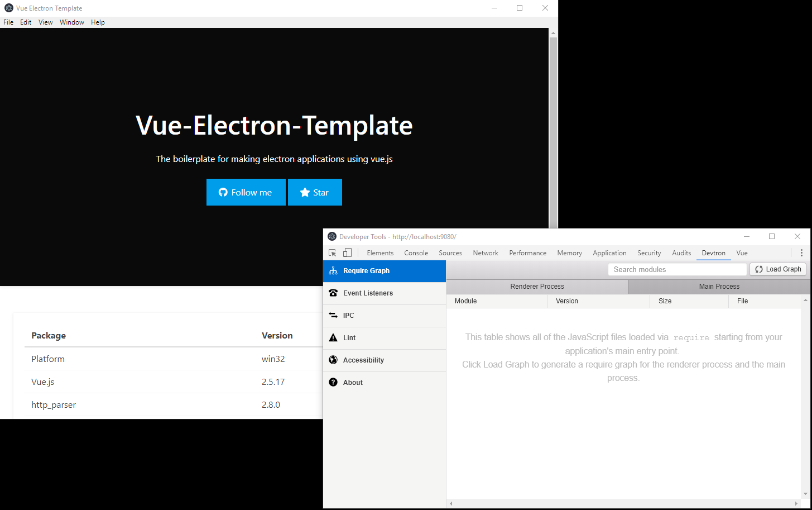Viewport: 812px width, 510px height.
Task: Click the Lint warning triangle icon
Action: [x=333, y=338]
